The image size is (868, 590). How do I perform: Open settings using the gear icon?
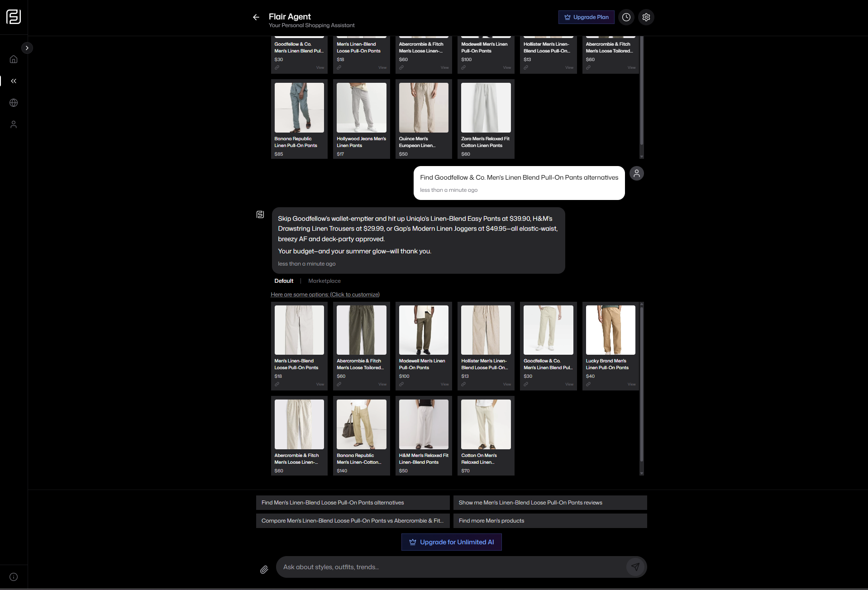tap(646, 17)
